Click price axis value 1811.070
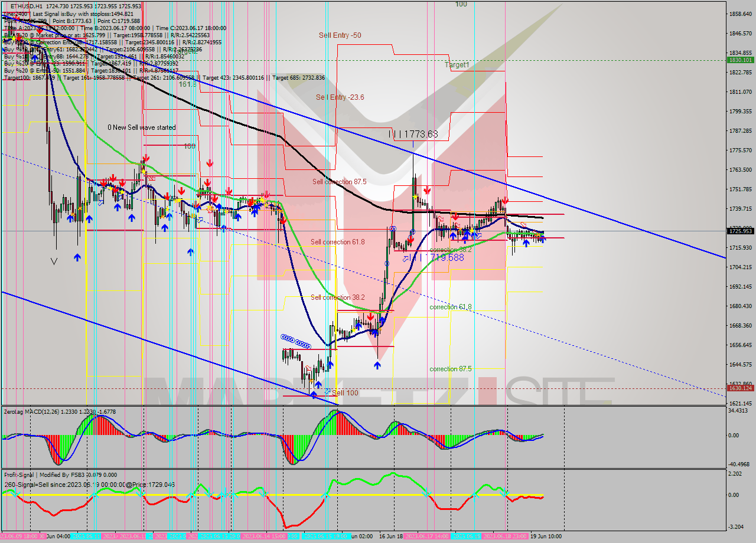756x543 pixels. 740,91
